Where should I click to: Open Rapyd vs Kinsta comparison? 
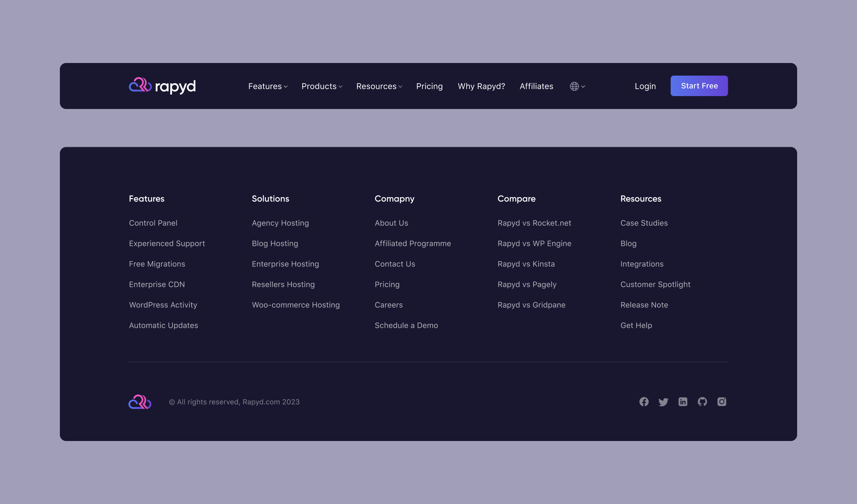tap(526, 264)
